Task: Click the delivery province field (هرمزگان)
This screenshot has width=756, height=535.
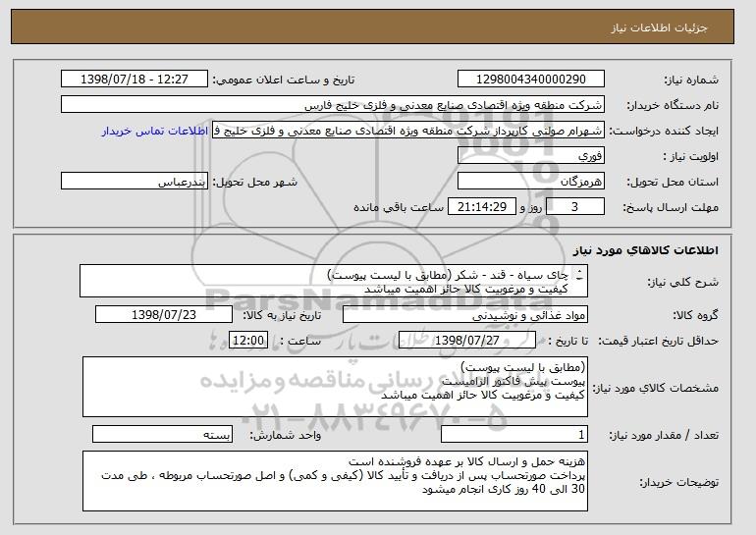Action: tap(531, 182)
